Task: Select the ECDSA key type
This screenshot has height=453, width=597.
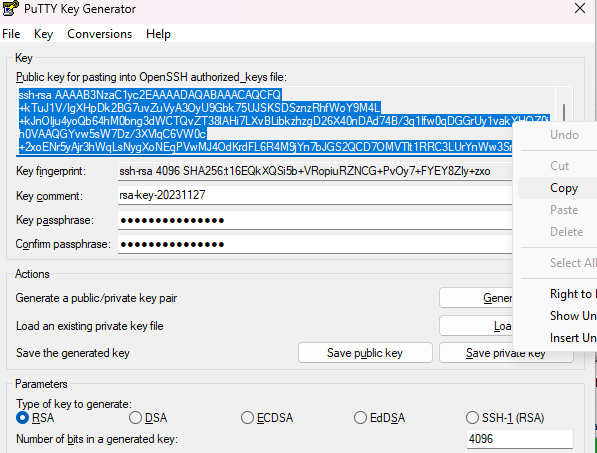Action: tap(267, 418)
